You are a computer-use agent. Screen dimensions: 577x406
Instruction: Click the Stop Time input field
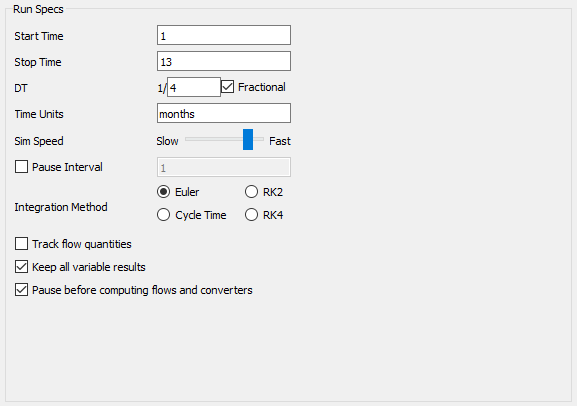[224, 61]
